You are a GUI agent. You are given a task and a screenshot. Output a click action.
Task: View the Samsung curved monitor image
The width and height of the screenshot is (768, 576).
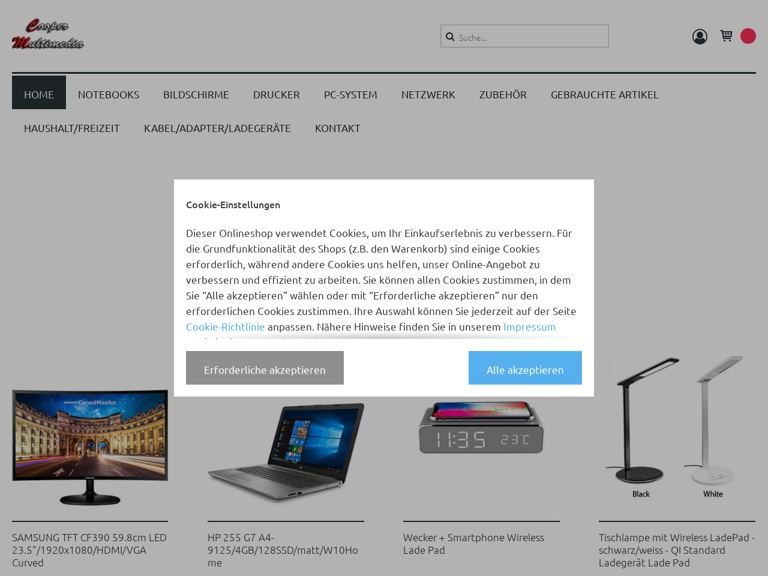point(90,447)
